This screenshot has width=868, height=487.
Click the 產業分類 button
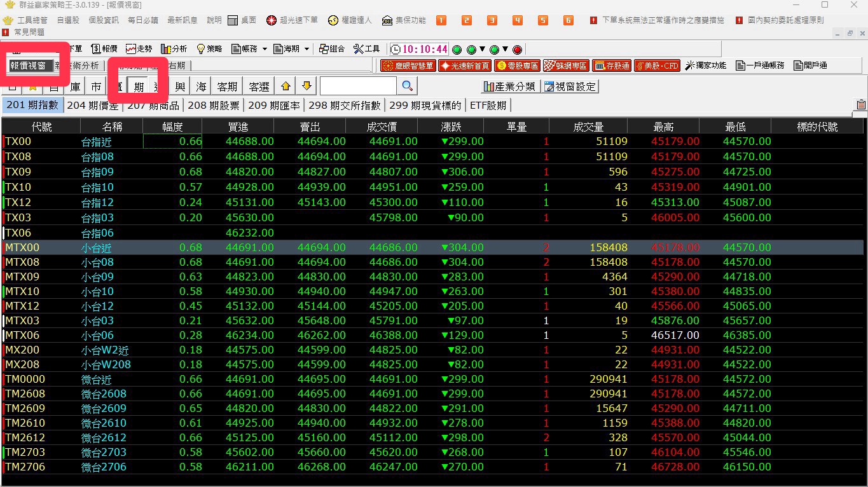pyautogui.click(x=511, y=86)
